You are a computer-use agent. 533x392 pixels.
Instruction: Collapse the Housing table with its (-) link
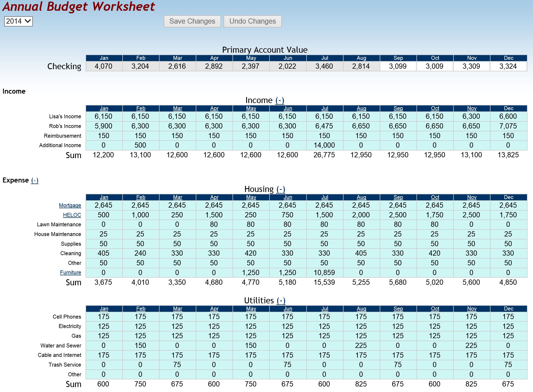point(281,189)
